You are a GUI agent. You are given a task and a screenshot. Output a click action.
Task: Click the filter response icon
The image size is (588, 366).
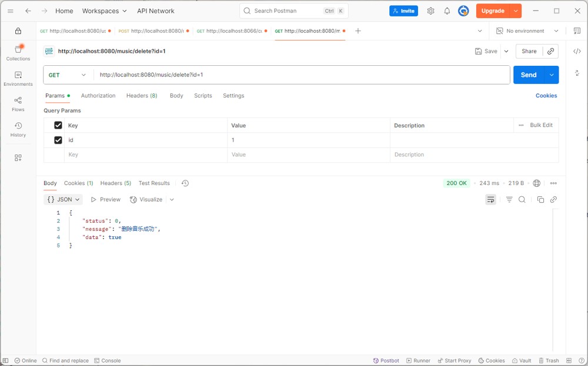pyautogui.click(x=509, y=200)
